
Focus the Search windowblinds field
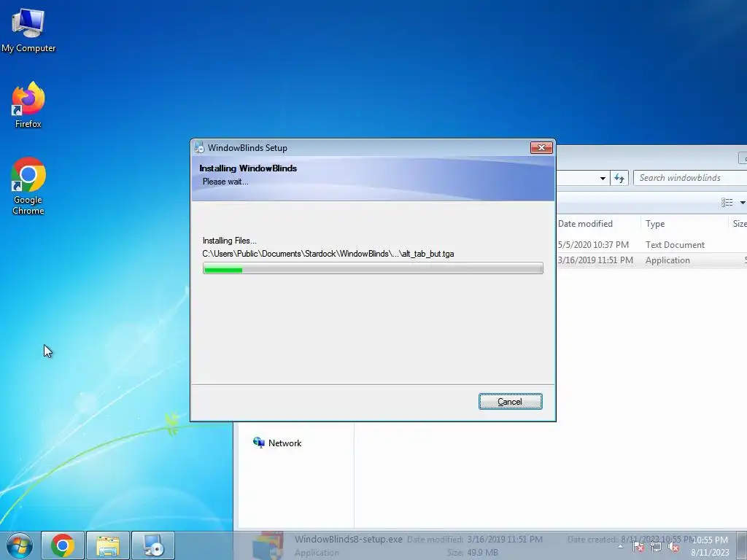[690, 178]
